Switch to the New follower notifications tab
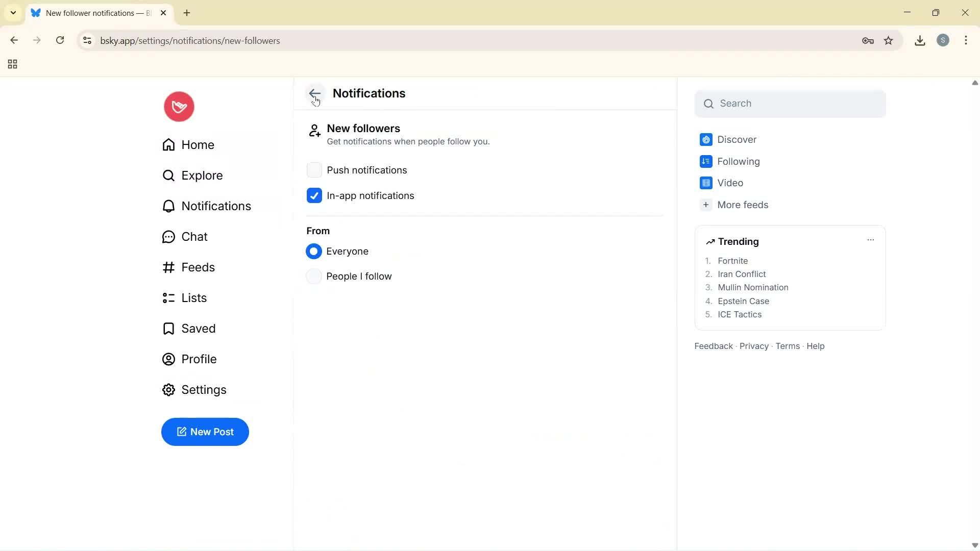 pyautogui.click(x=92, y=13)
